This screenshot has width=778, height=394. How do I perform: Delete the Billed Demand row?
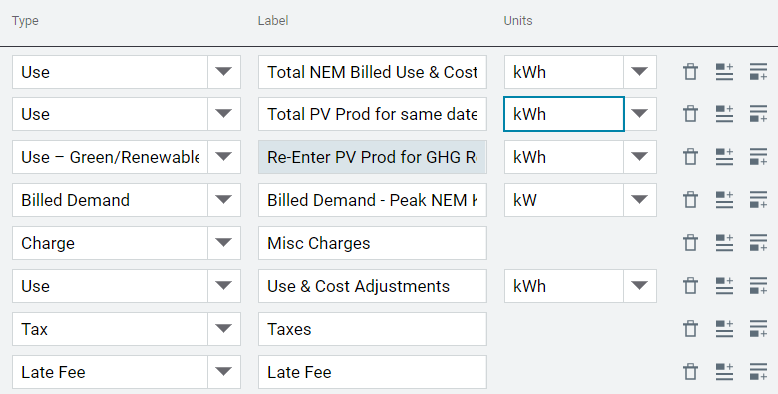coord(690,200)
